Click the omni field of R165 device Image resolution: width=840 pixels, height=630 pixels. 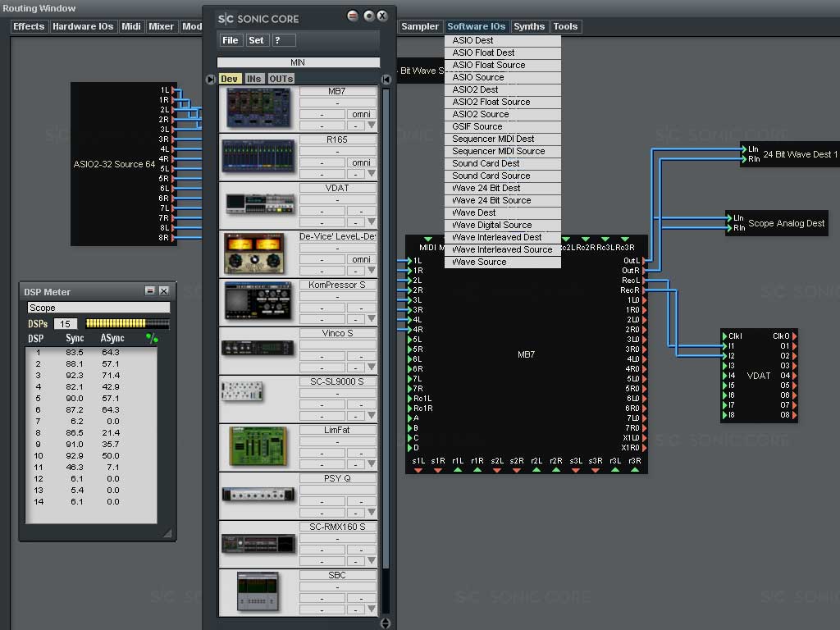coord(361,162)
